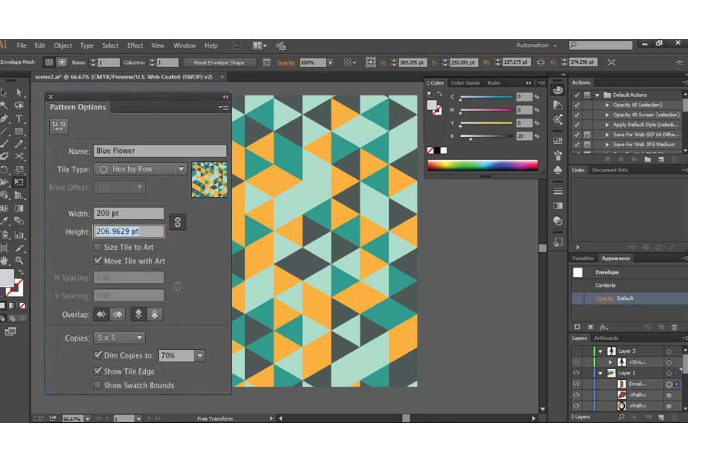Viewport: 720px width, 450px height.
Task: Click the constrain width and height link icon
Action: [178, 222]
